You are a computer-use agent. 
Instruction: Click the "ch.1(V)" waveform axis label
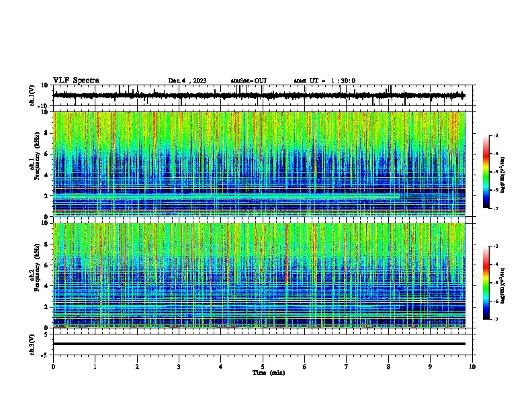[x=32, y=95]
